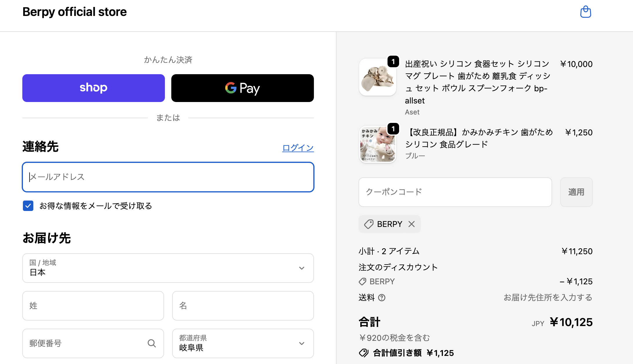Image resolution: width=633 pixels, height=364 pixels.
Task: Click the クーポンコード coupon code field
Action: (x=455, y=192)
